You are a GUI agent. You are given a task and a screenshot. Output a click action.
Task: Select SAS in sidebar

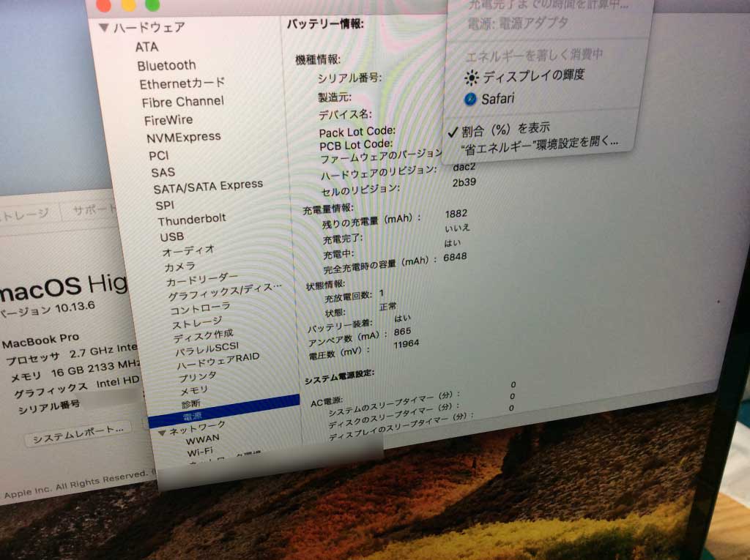(163, 172)
